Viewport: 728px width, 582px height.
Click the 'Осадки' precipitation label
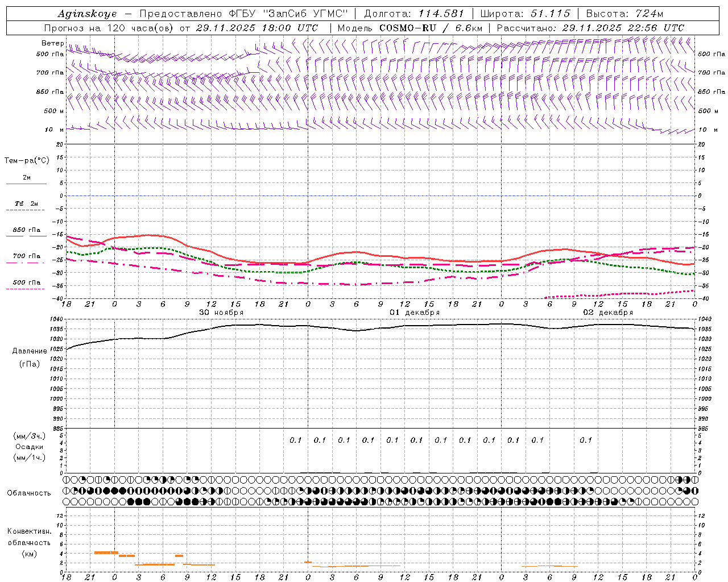pos(30,447)
